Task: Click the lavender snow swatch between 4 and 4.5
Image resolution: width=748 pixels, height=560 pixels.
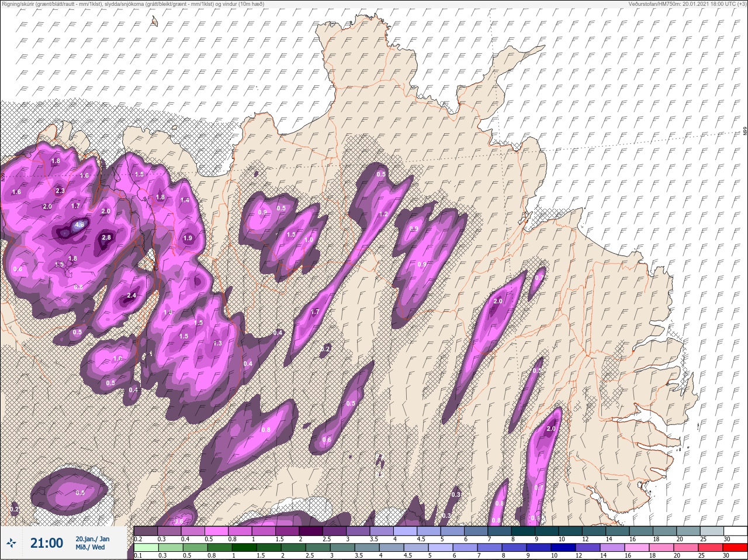Action: click(406, 531)
